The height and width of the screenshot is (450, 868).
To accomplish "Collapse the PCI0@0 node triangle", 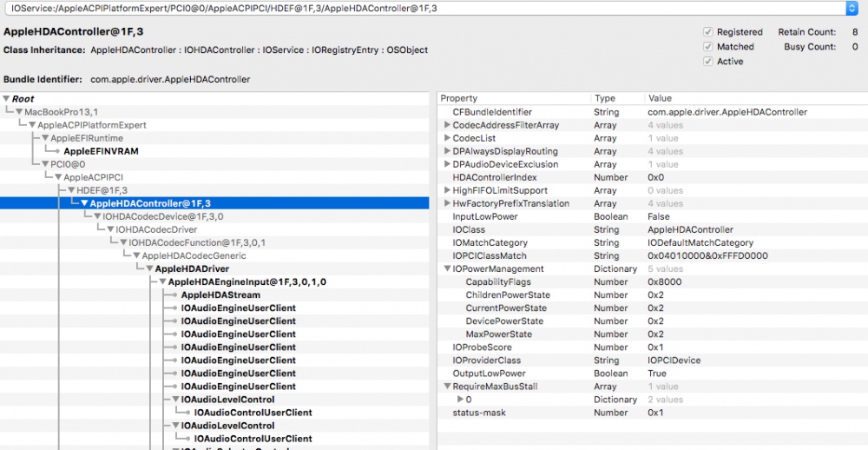I will (45, 164).
